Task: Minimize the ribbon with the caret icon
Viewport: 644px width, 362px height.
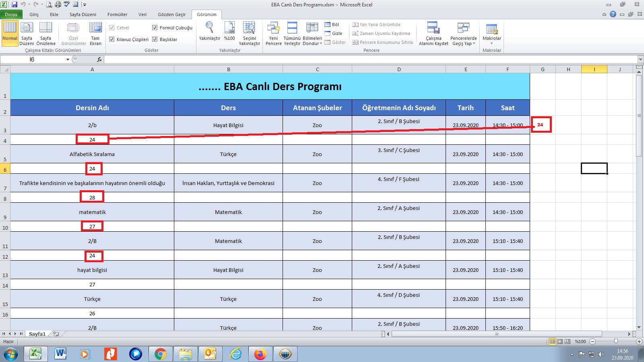Action: (x=604, y=14)
